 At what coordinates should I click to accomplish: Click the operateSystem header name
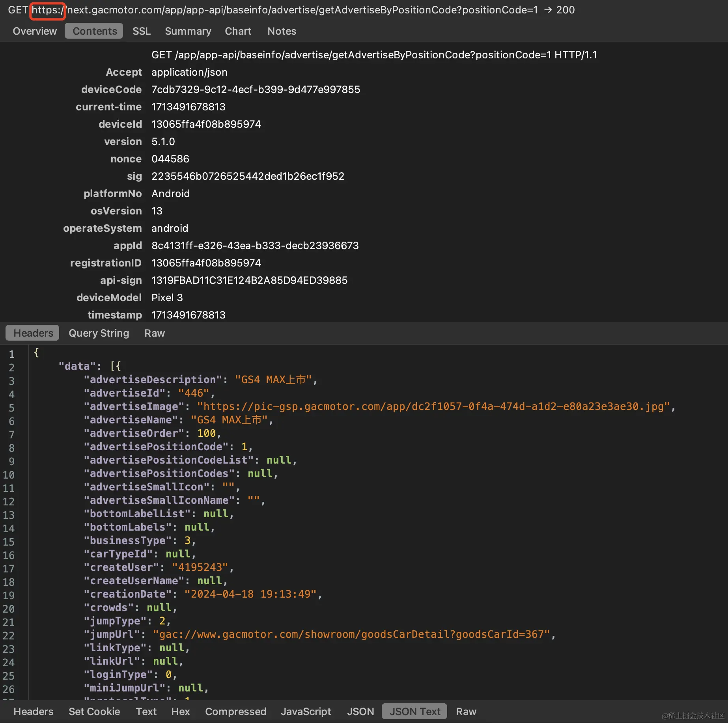102,228
